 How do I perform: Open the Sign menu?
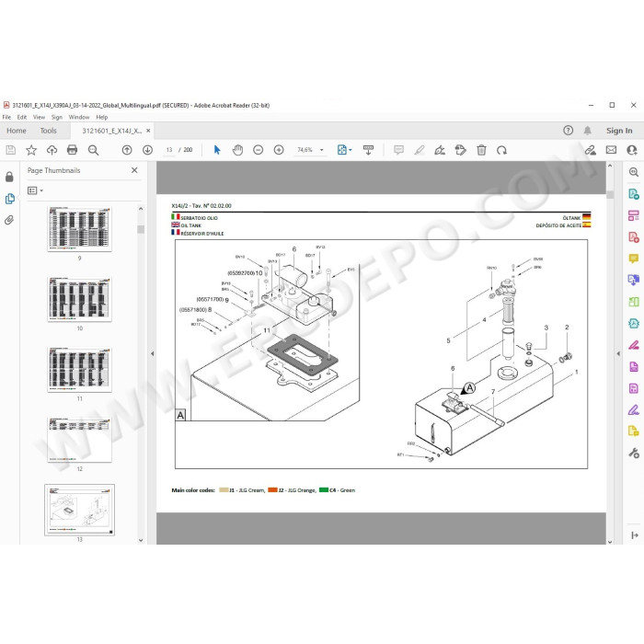tap(57, 117)
